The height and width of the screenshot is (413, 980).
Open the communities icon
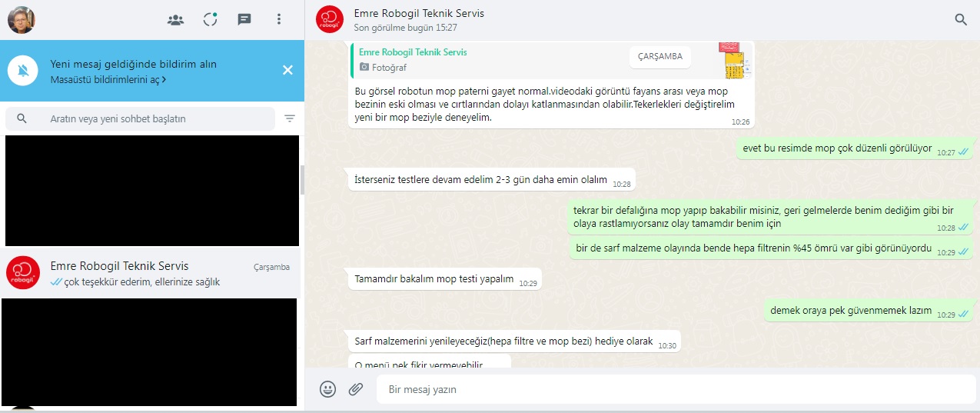click(x=176, y=20)
